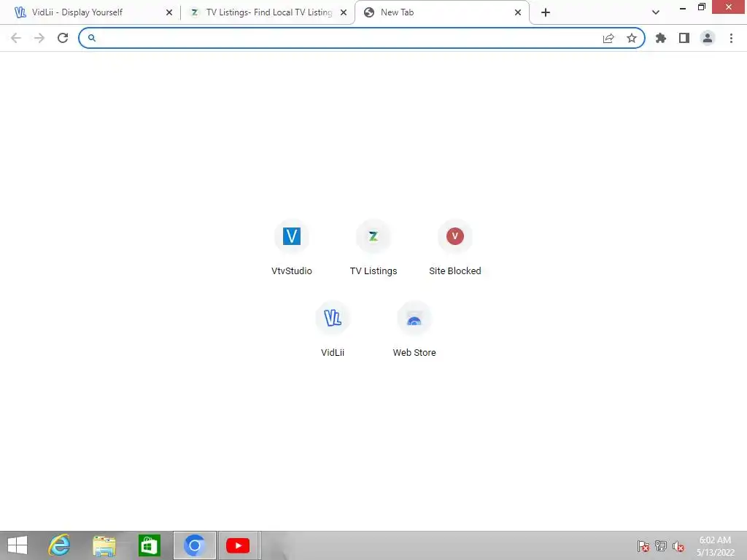Open Windows Store from taskbar
Image resolution: width=747 pixels, height=560 pixels.
click(149, 545)
